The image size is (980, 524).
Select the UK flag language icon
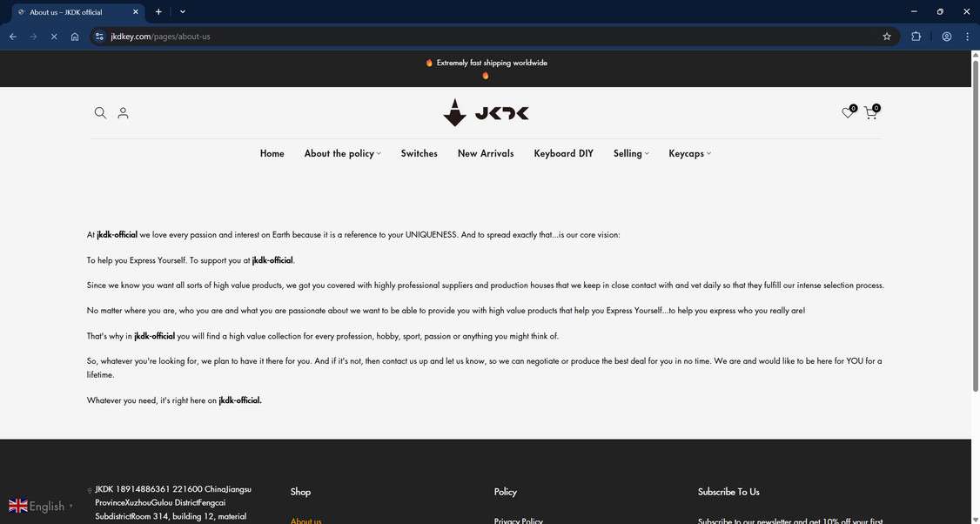tap(18, 506)
